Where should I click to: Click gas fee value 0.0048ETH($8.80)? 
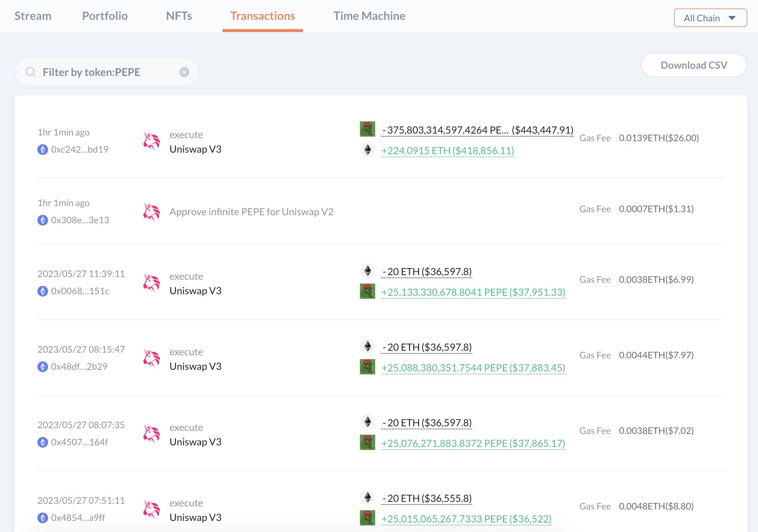pos(656,506)
